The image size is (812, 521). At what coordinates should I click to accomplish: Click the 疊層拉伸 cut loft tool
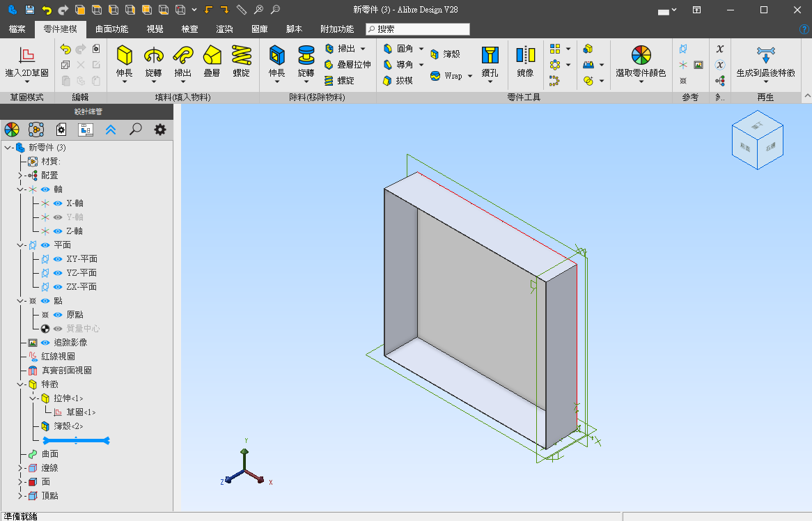[x=348, y=65]
